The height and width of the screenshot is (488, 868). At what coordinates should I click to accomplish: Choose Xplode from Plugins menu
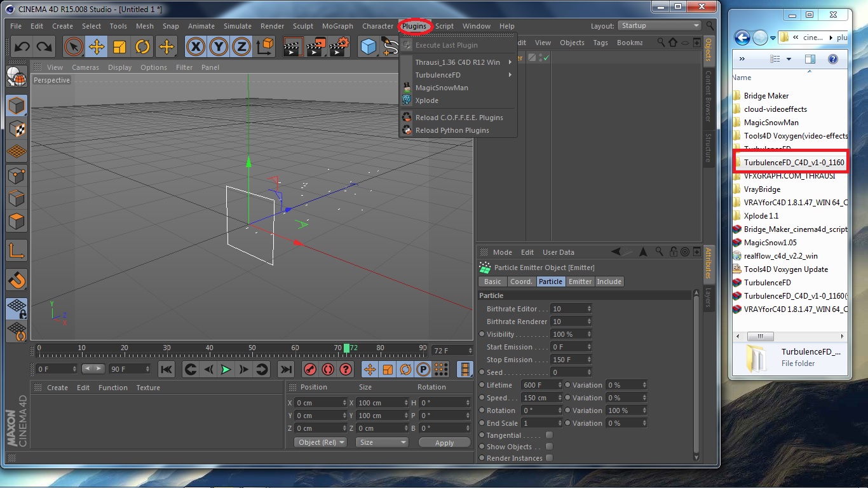click(x=426, y=100)
